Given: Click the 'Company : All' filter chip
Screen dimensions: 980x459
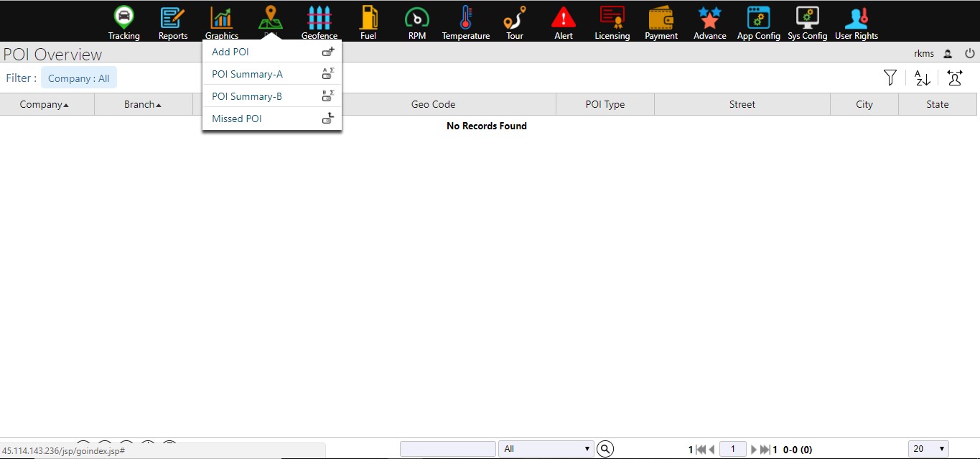Looking at the screenshot, I should click(79, 78).
